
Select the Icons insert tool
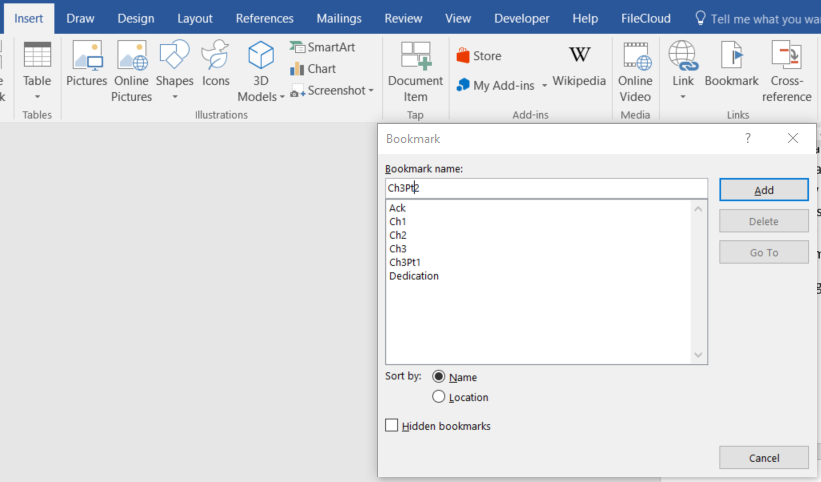pyautogui.click(x=215, y=58)
